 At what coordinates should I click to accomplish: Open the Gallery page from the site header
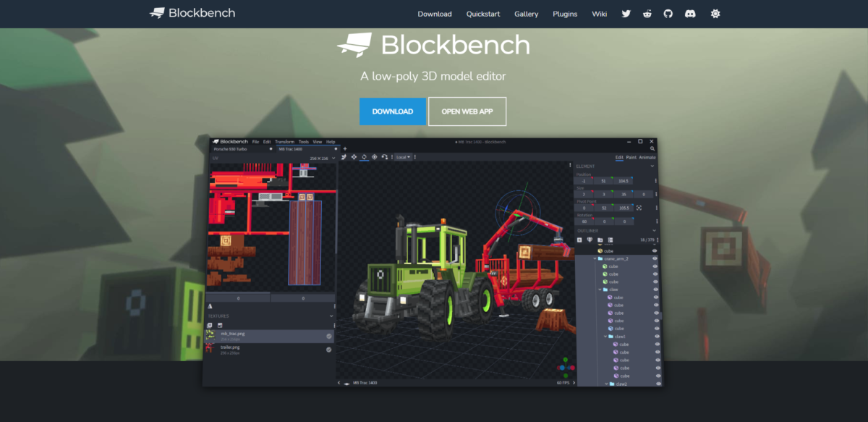[526, 14]
